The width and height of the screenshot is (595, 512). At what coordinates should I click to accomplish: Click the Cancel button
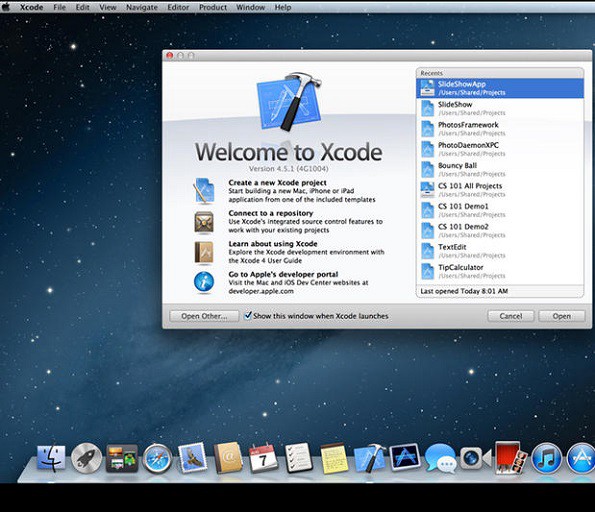pos(511,316)
